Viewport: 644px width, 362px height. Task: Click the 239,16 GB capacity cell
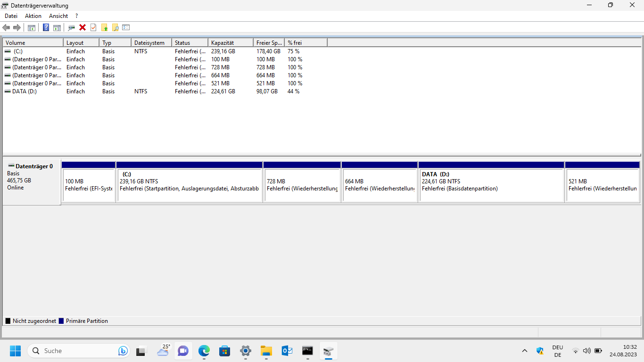pos(223,51)
